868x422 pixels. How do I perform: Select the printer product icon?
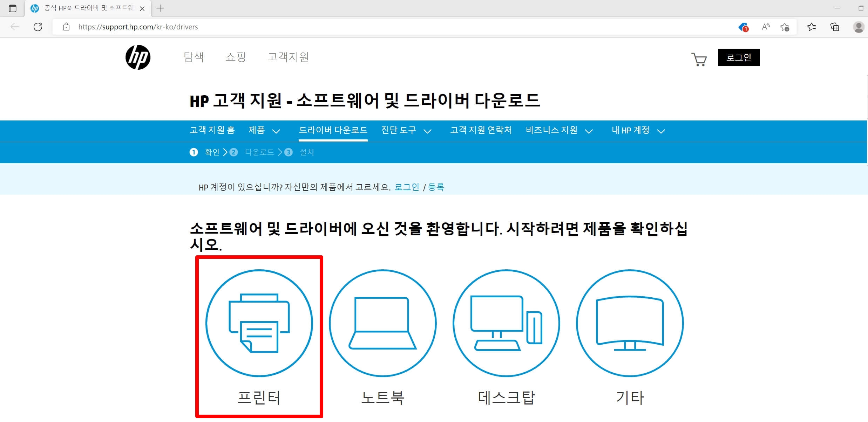click(x=259, y=323)
